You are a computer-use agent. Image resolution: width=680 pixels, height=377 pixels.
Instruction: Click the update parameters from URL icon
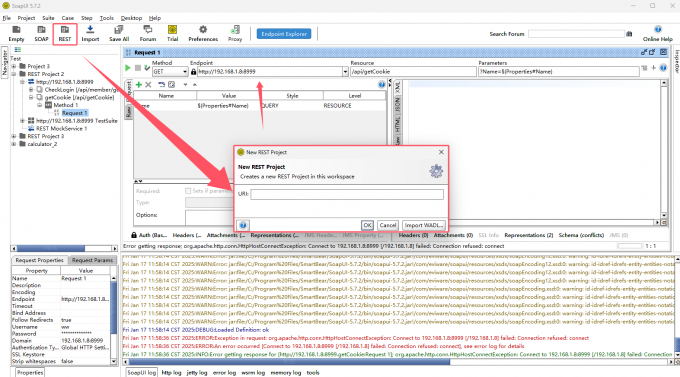tap(161, 85)
